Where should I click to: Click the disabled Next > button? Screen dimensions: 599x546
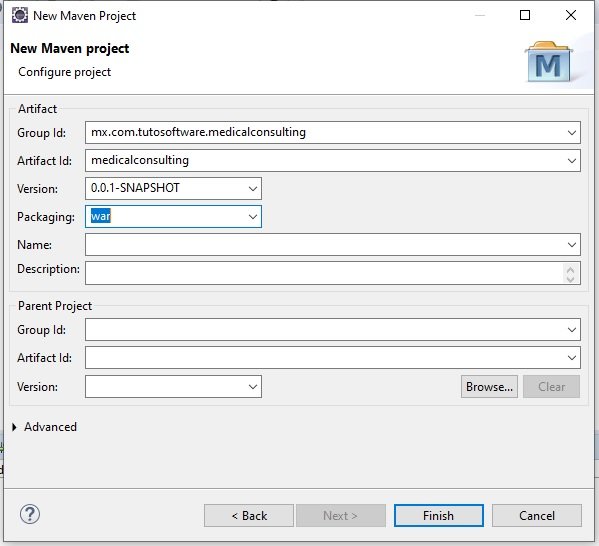pos(341,516)
